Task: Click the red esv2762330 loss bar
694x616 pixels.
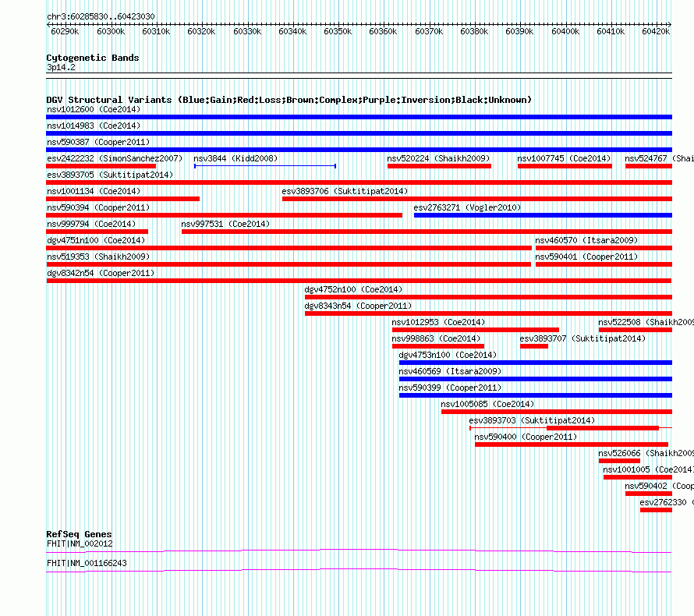Action: click(656, 510)
